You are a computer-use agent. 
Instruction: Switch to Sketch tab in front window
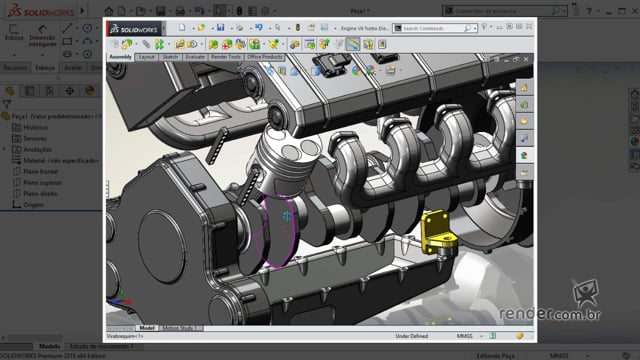[170, 57]
